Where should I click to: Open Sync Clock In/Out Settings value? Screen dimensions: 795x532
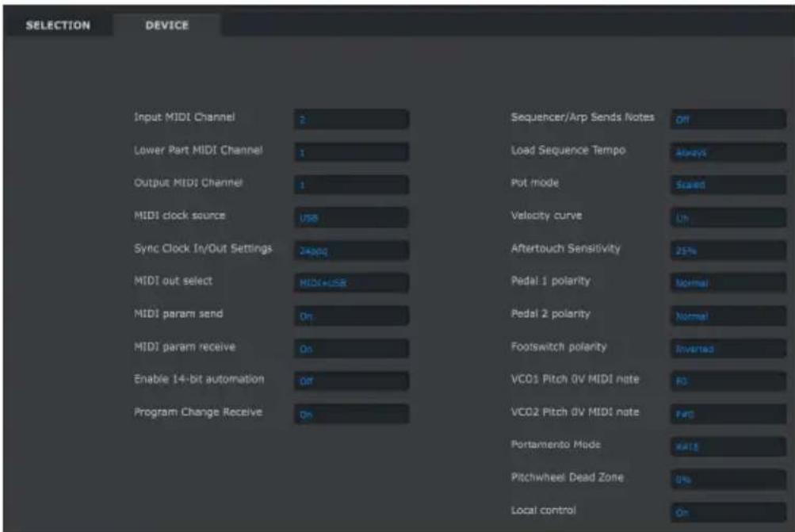coord(351,251)
